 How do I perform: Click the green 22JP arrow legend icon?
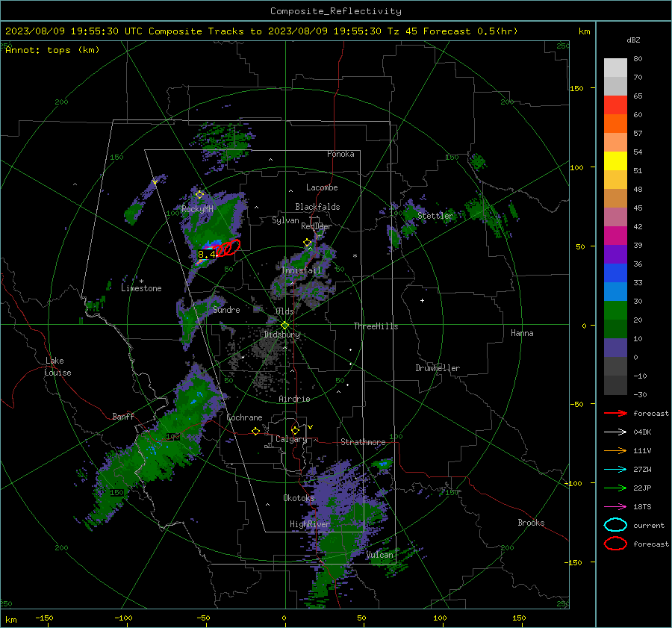615,488
